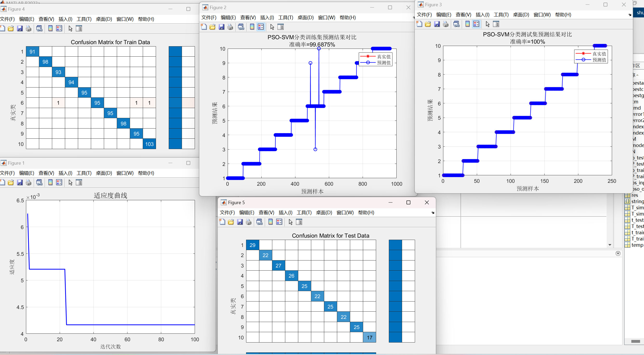Click dock arrow on Figure 5 menu bar

point(433,213)
